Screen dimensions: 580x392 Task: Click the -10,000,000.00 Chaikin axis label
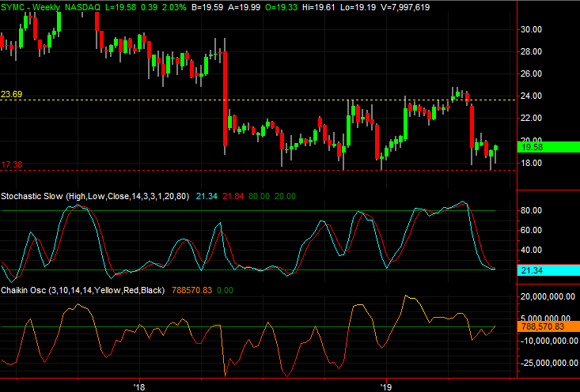click(548, 341)
